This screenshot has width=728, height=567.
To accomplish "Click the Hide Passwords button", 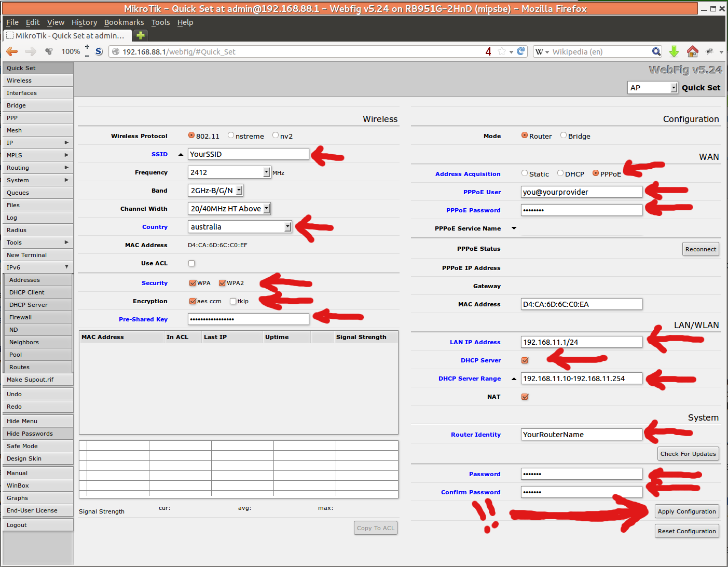I will pyautogui.click(x=38, y=434).
